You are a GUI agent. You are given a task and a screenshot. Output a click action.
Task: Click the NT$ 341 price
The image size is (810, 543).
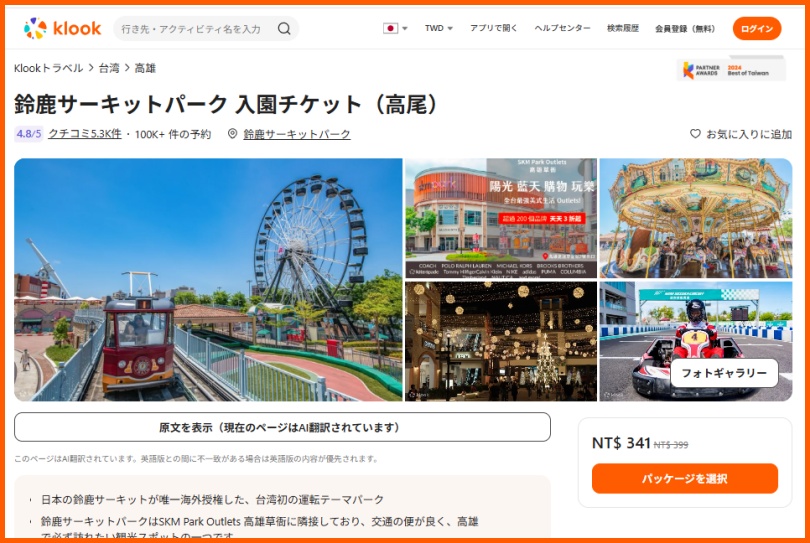tap(621, 443)
